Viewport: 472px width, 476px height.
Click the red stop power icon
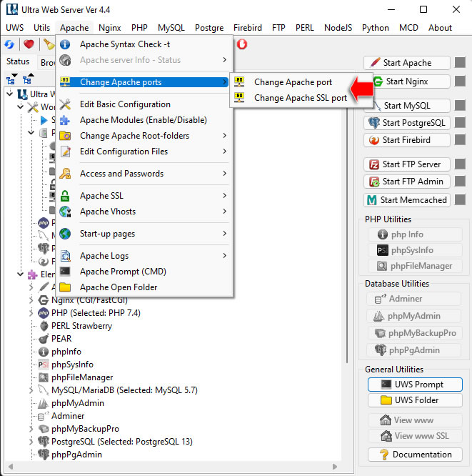coord(242,44)
